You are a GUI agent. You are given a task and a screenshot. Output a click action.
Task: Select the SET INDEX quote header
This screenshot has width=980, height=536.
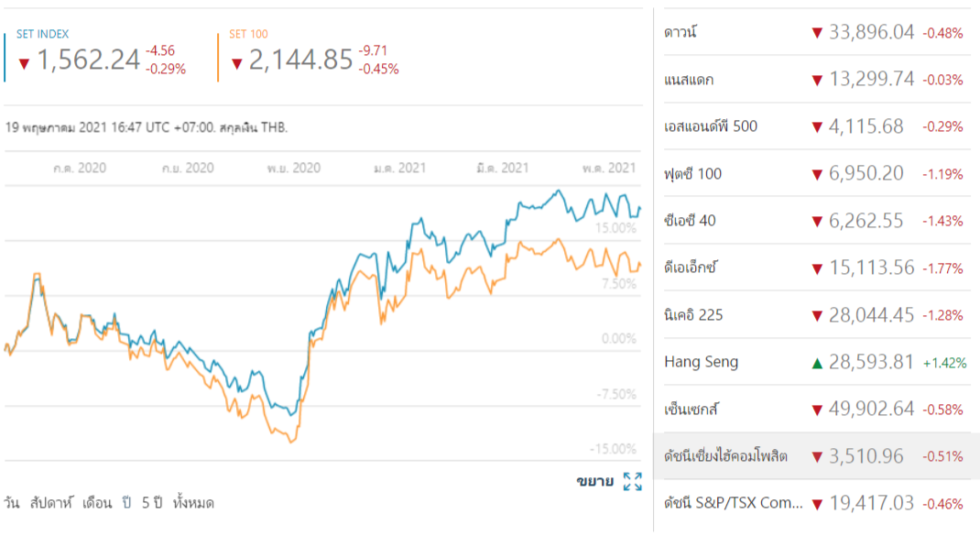(42, 34)
